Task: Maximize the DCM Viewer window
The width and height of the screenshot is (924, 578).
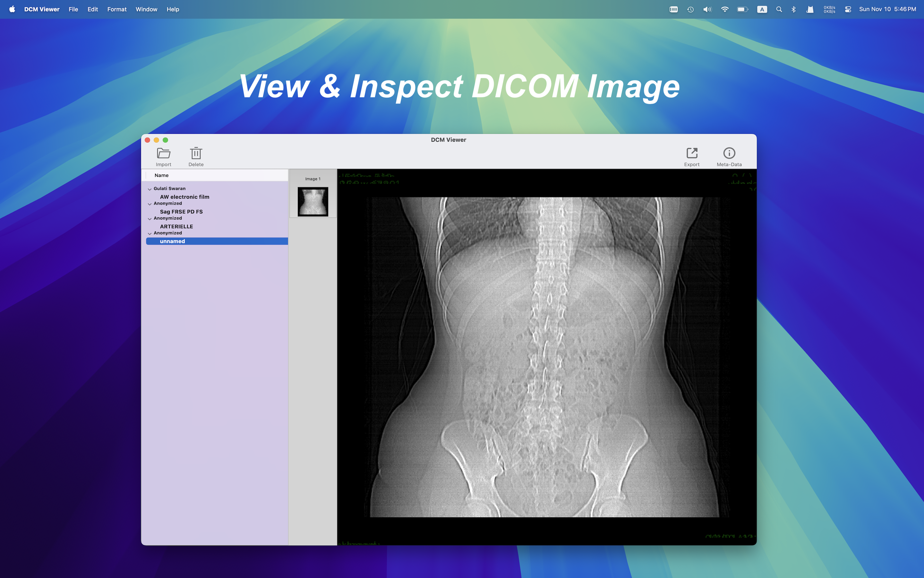Action: pyautogui.click(x=165, y=140)
